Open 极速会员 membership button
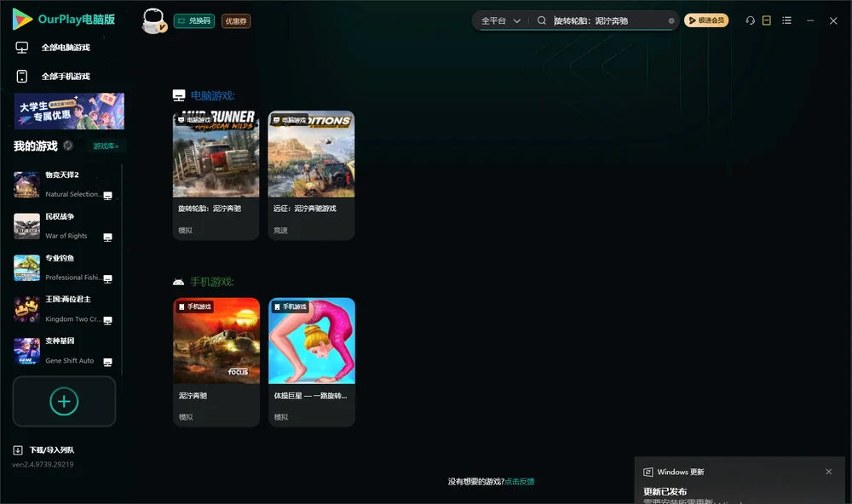This screenshot has width=852, height=504. click(x=706, y=20)
